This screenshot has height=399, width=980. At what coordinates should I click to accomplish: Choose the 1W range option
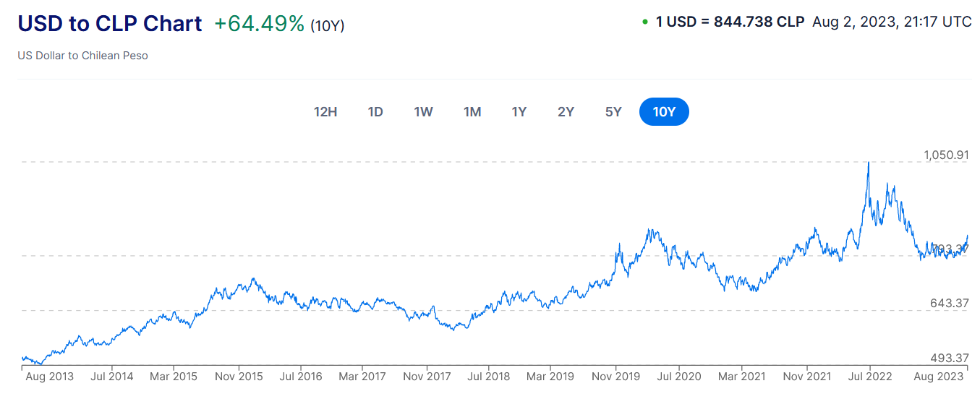(x=423, y=112)
